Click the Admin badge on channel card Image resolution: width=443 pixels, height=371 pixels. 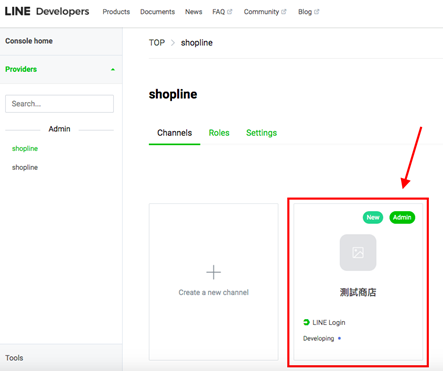[x=402, y=217]
